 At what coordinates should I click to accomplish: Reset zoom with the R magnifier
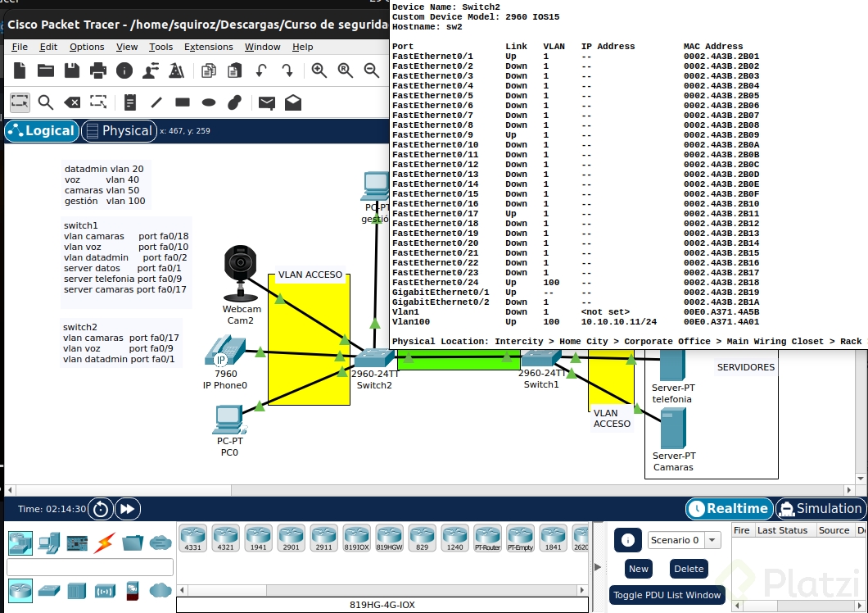pyautogui.click(x=346, y=70)
